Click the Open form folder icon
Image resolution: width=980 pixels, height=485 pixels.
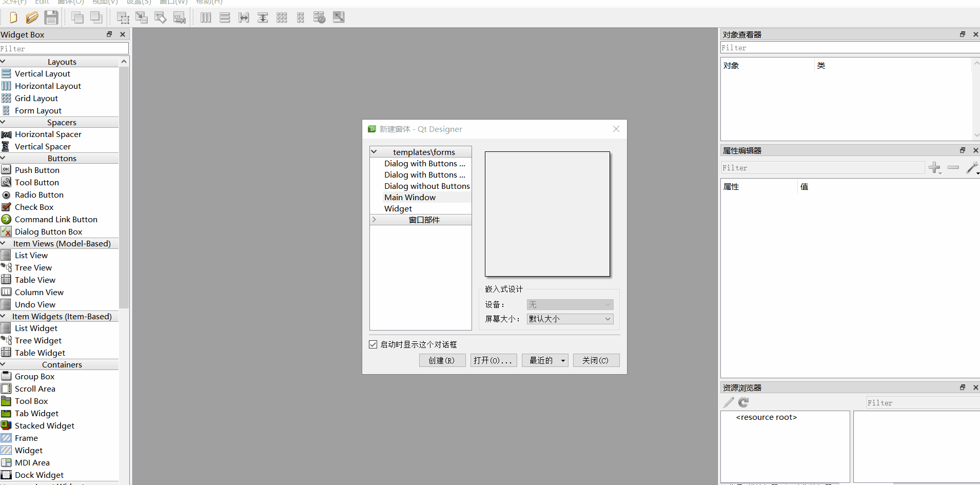[x=32, y=17]
